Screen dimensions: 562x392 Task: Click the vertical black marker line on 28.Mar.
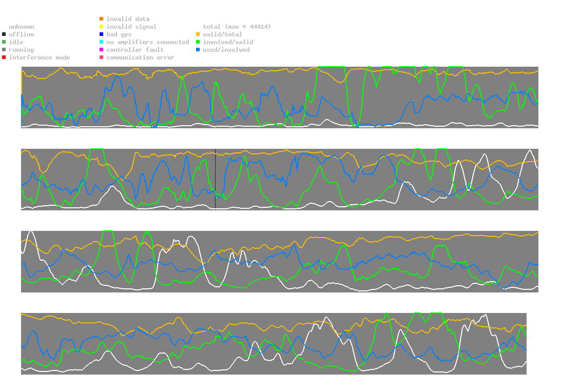pyautogui.click(x=215, y=179)
